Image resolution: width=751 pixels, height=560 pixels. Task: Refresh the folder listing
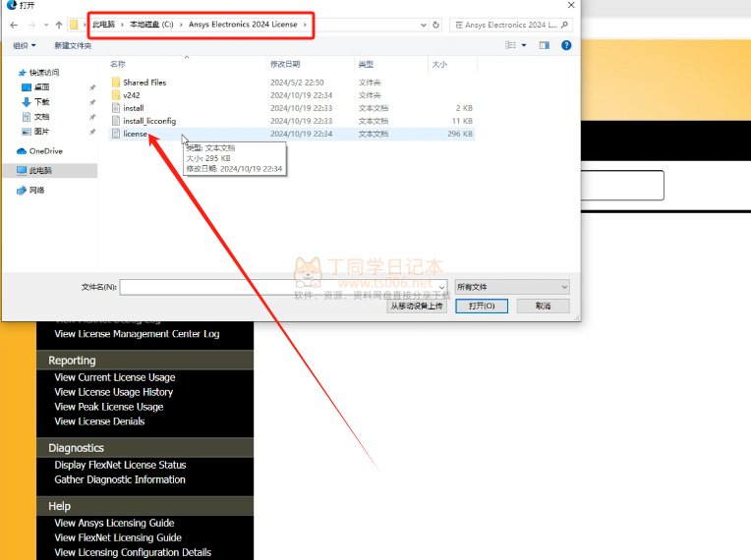coord(435,25)
